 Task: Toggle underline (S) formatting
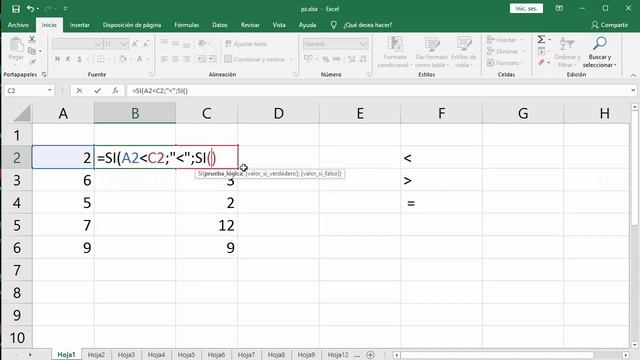(79, 59)
